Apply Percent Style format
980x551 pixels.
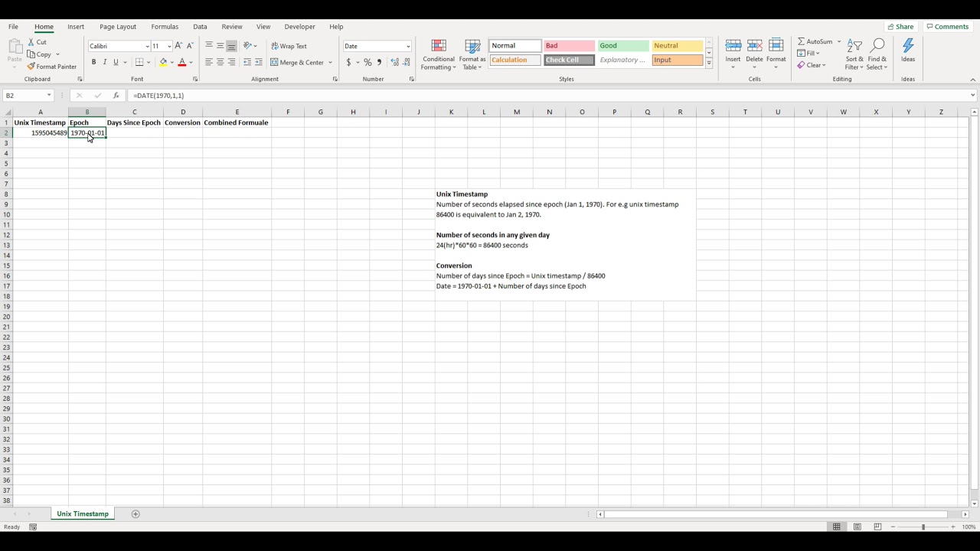tap(367, 62)
